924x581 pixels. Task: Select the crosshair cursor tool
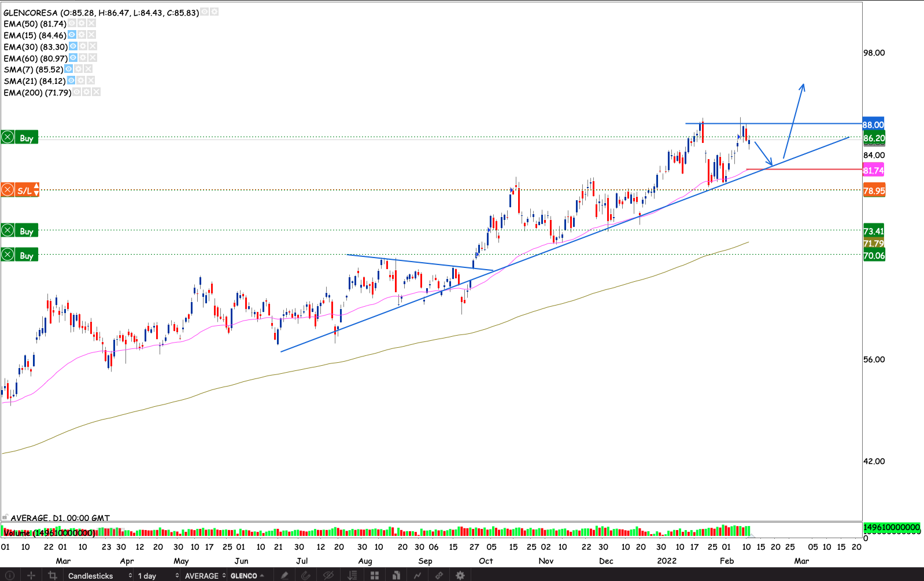31,575
